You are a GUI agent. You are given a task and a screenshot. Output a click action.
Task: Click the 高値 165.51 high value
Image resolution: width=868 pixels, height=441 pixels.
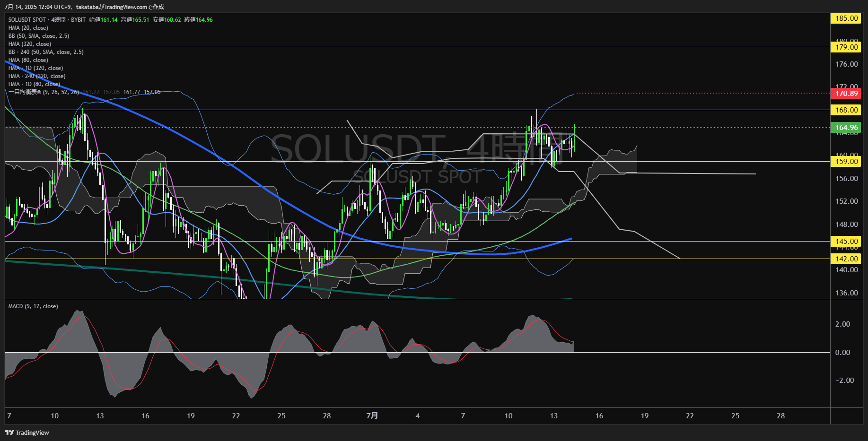135,20
